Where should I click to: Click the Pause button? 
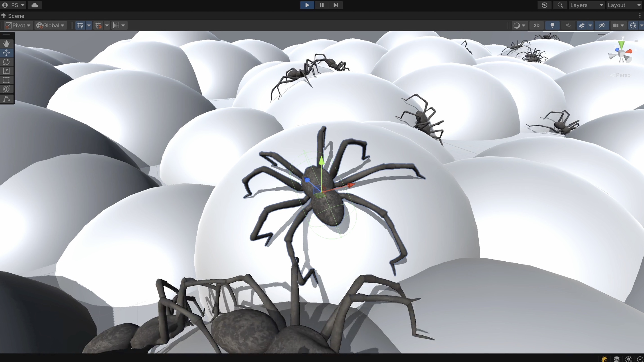click(322, 5)
